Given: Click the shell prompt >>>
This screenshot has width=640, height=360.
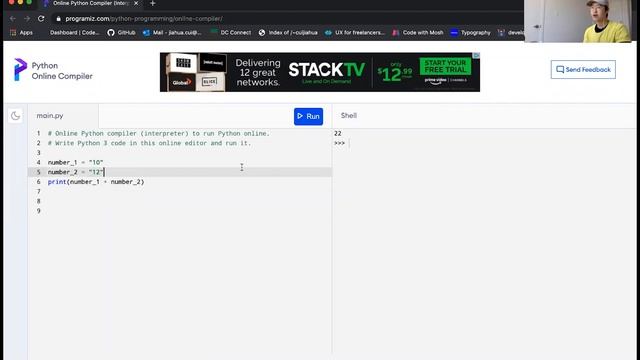Looking at the screenshot, I should point(339,143).
